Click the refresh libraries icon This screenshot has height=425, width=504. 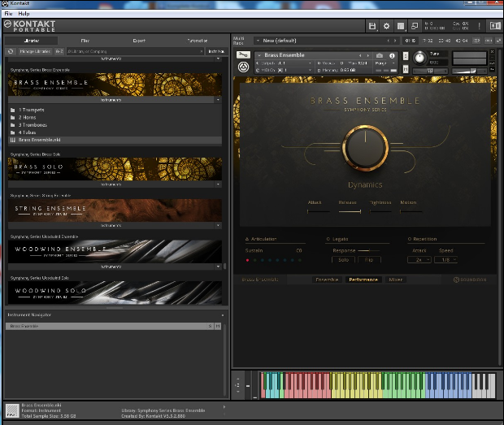(x=11, y=51)
